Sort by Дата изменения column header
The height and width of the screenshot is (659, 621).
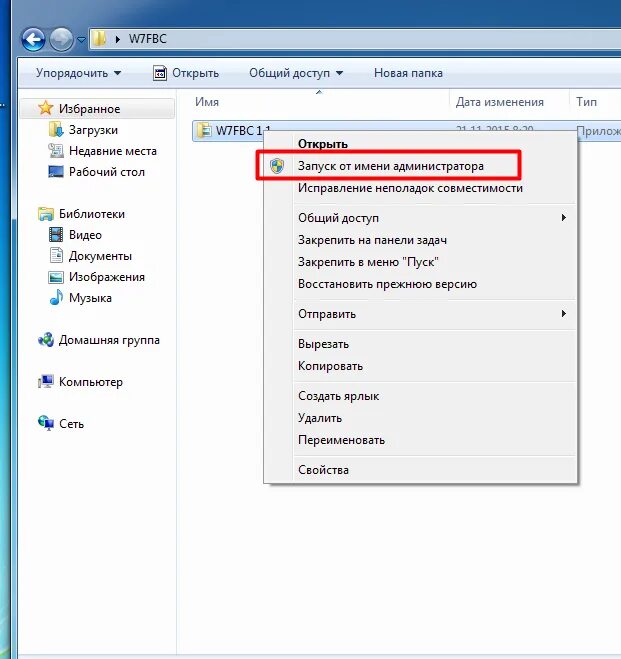pyautogui.click(x=500, y=102)
